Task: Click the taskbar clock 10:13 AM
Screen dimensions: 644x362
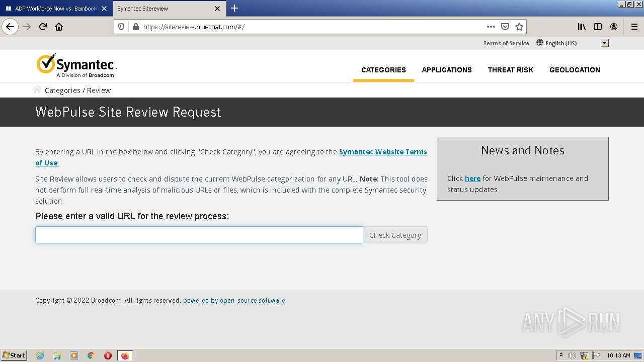Action: (x=618, y=355)
